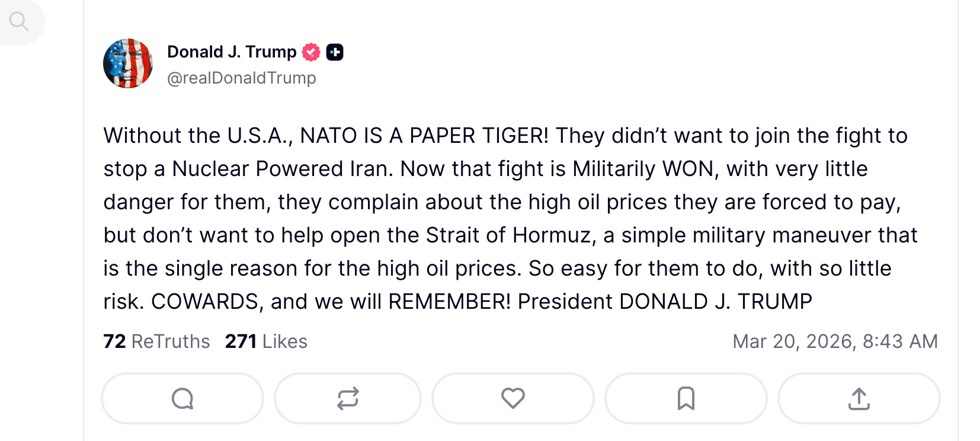Open the @realDonaldTrump handle link

click(242, 78)
